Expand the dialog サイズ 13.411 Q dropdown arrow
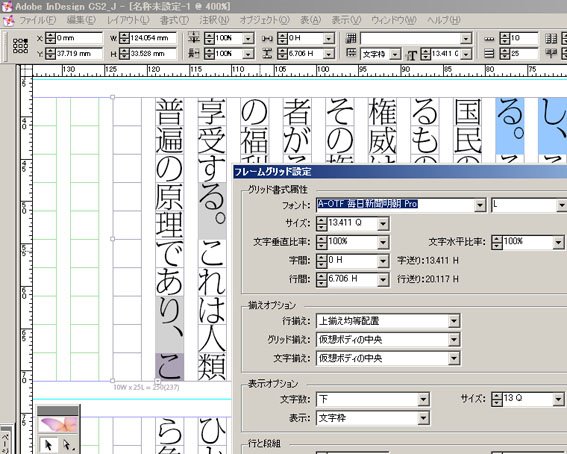567x454 pixels. click(383, 224)
